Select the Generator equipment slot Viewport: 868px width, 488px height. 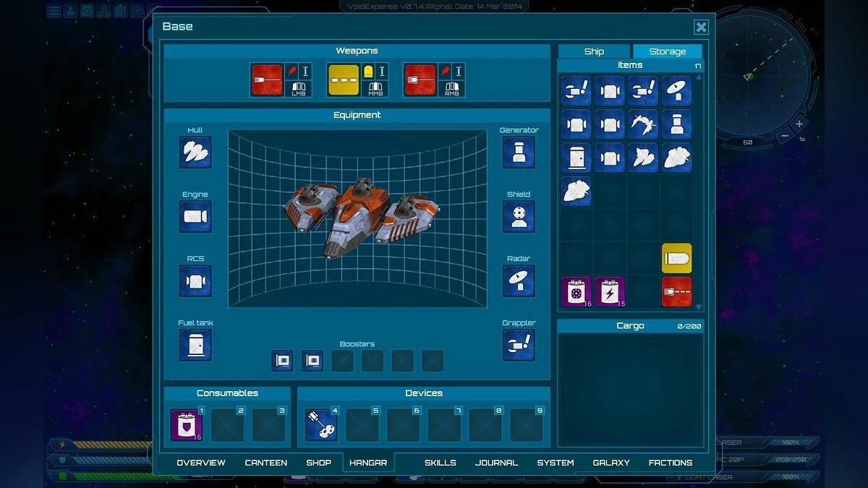click(x=519, y=153)
